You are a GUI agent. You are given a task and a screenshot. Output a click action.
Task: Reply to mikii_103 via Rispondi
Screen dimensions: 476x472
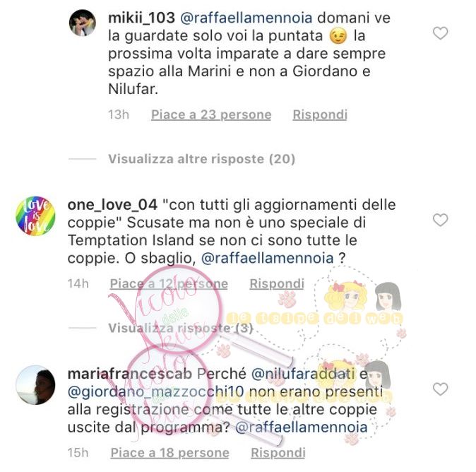(320, 114)
